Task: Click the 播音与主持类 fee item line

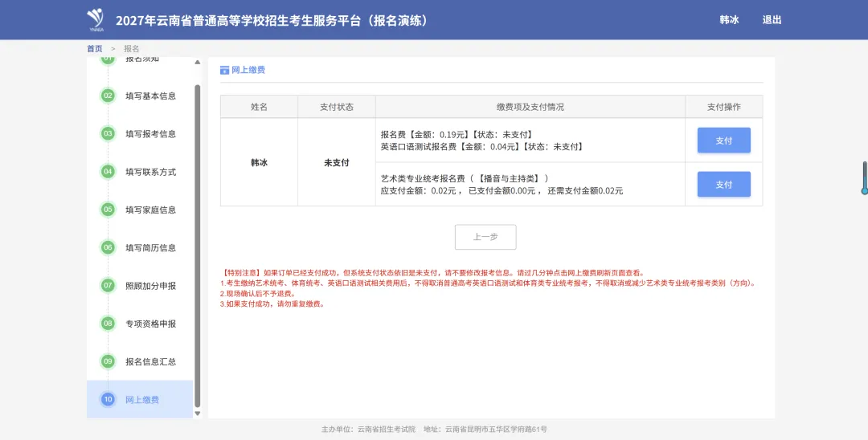Action: (x=465, y=178)
